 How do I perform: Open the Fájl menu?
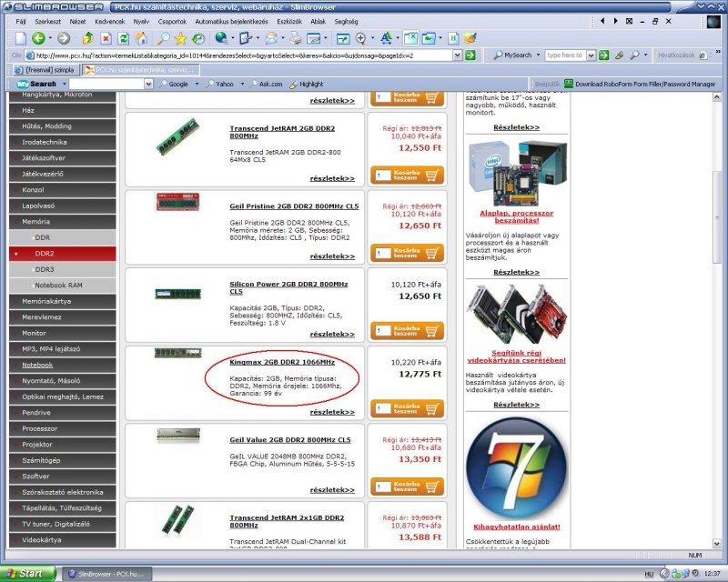click(21, 21)
